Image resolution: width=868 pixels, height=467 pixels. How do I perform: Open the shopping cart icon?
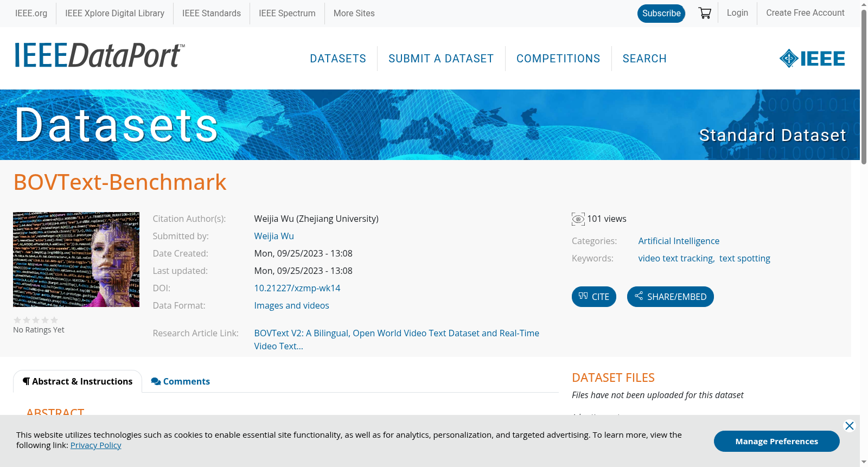[705, 13]
